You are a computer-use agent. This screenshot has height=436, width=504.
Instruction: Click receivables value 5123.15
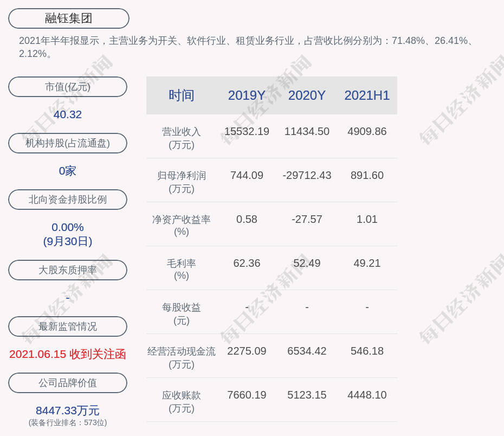307,395
